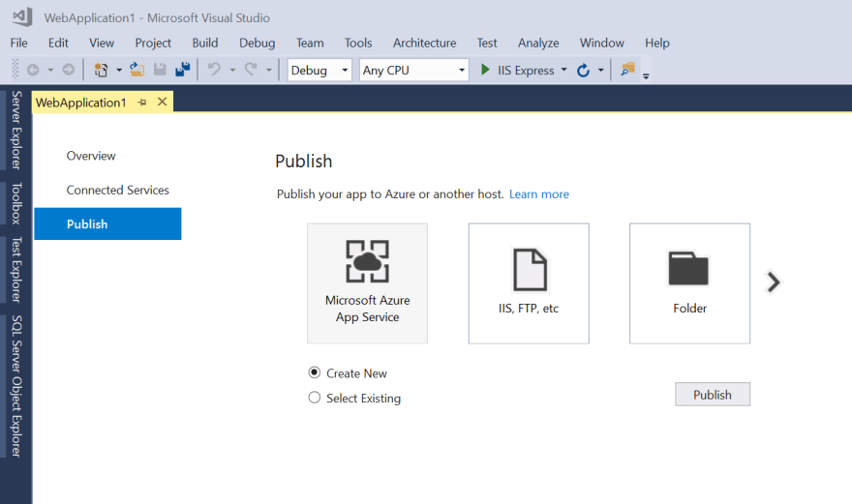Open the Learn more link
Image resolution: width=852 pixels, height=504 pixels.
point(539,193)
